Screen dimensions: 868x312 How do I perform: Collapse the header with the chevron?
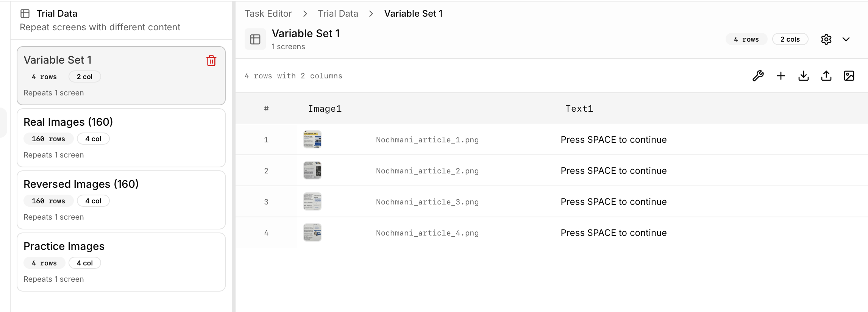(x=846, y=39)
